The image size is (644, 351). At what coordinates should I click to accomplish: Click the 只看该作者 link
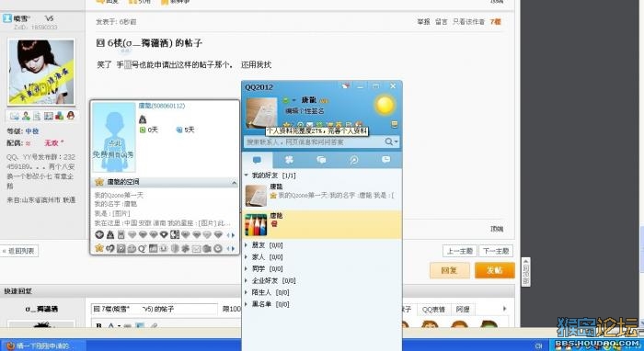tap(468, 22)
